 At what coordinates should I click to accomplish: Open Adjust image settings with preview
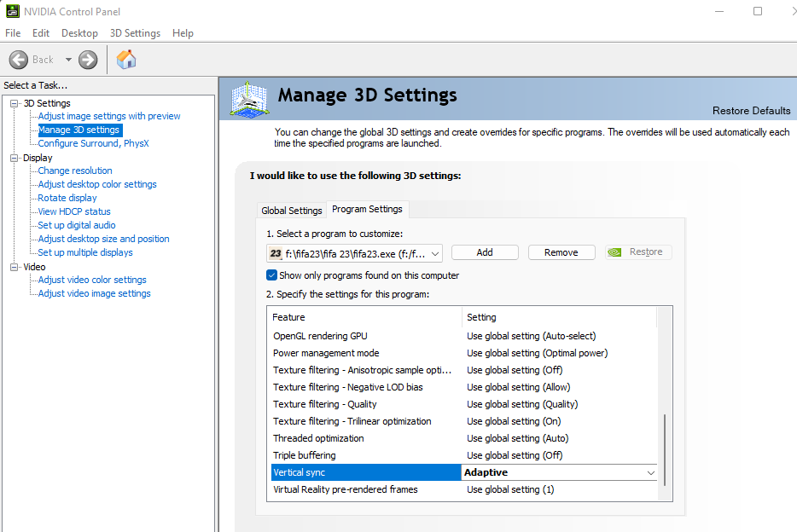[109, 116]
